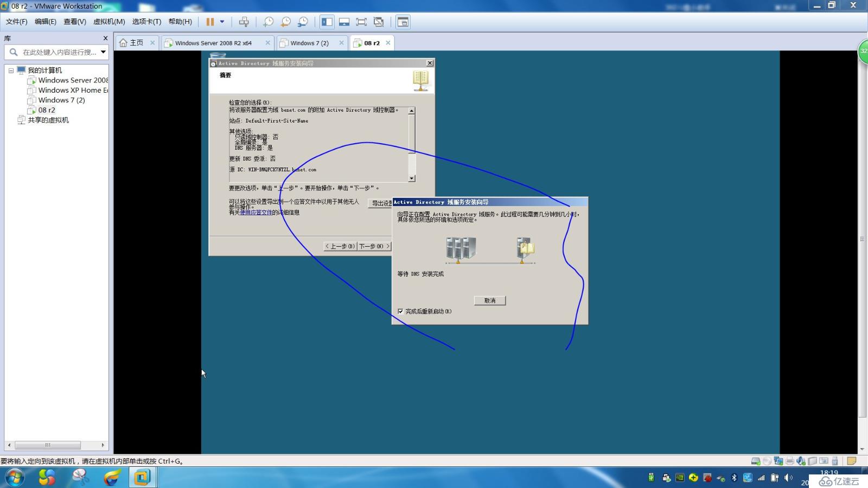Switch to Unity mode

(x=379, y=22)
